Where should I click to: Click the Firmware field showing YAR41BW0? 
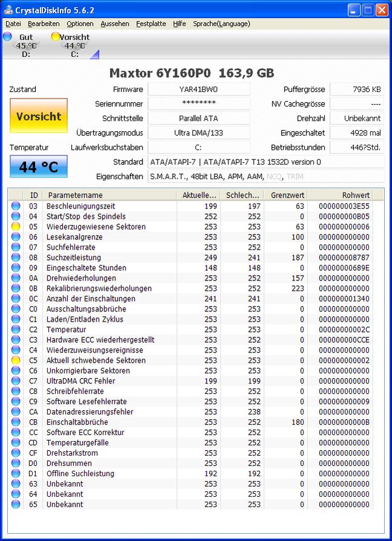(199, 90)
